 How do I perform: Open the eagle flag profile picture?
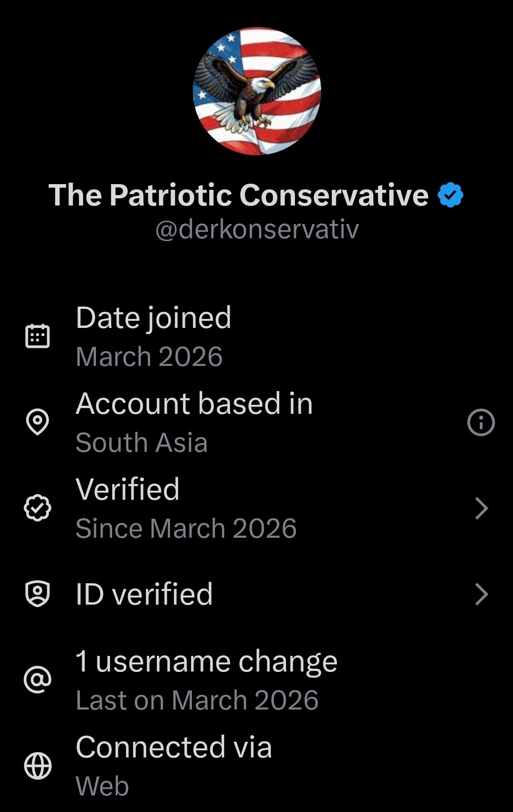click(257, 91)
